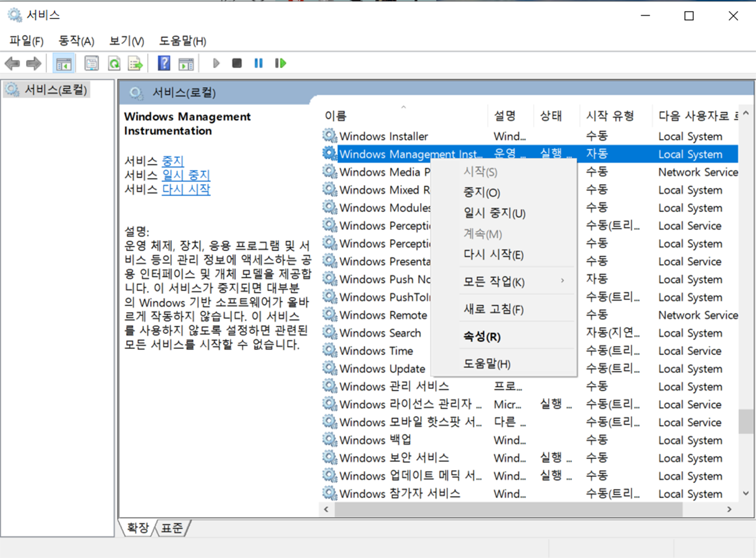Open the 도움말(H) menu bar item

(182, 41)
